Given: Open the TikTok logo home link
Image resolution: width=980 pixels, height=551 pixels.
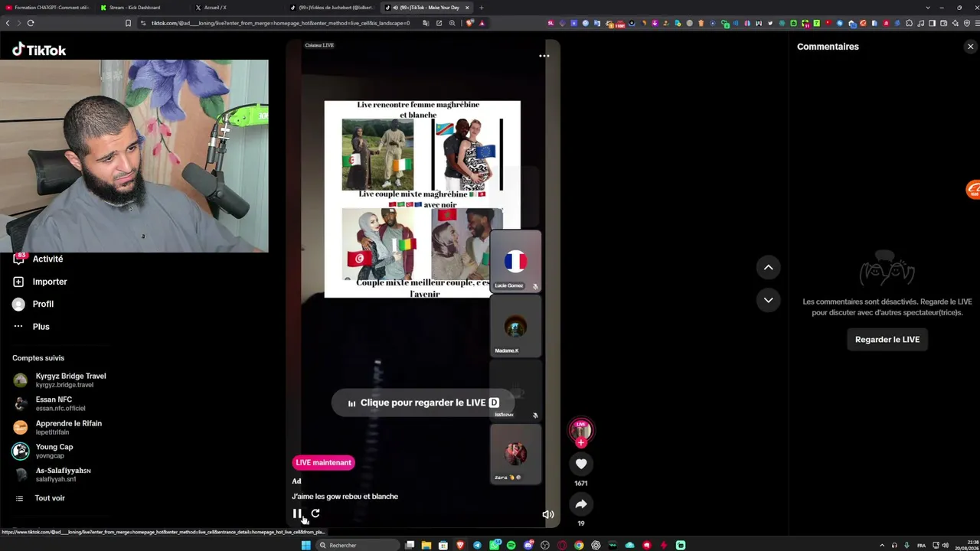Looking at the screenshot, I should [x=39, y=50].
